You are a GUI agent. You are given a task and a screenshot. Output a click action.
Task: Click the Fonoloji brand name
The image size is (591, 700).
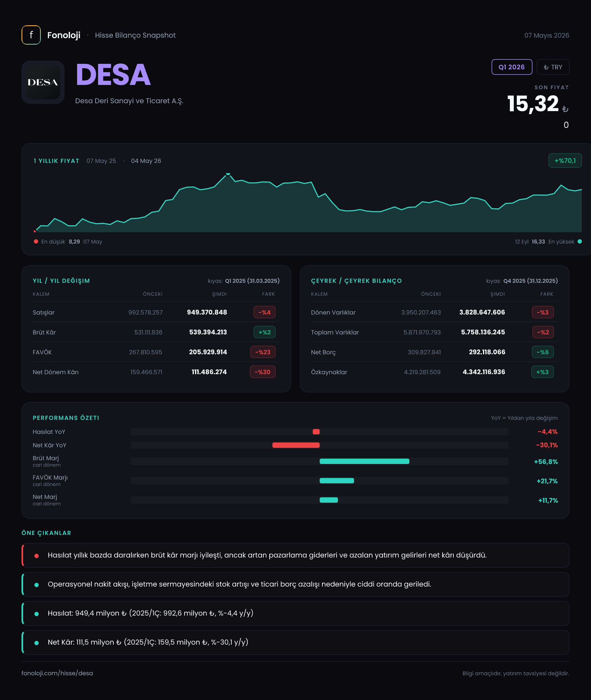[64, 35]
